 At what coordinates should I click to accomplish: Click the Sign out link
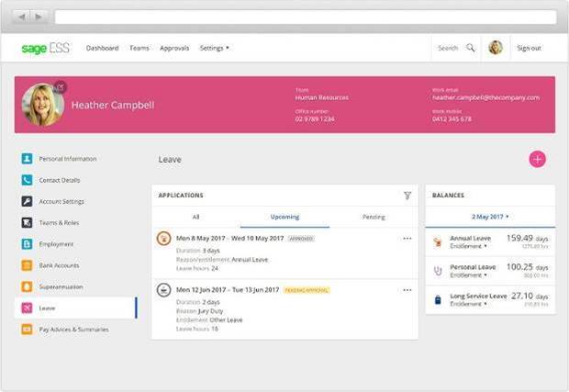click(529, 48)
